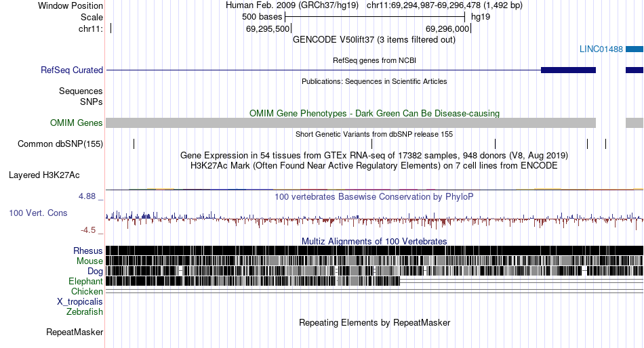Open the Common dbSNP(155) track label
Screen dimensions: 644x348
[x=60, y=144]
